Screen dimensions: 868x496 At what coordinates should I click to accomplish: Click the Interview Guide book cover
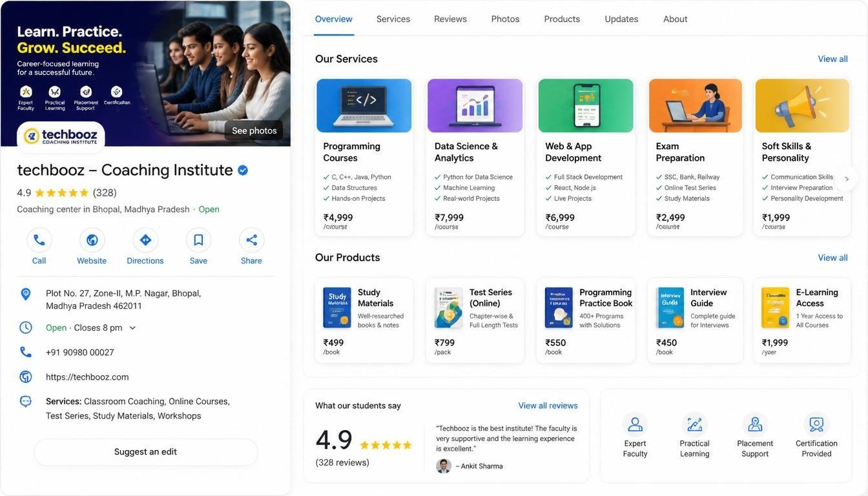point(670,308)
